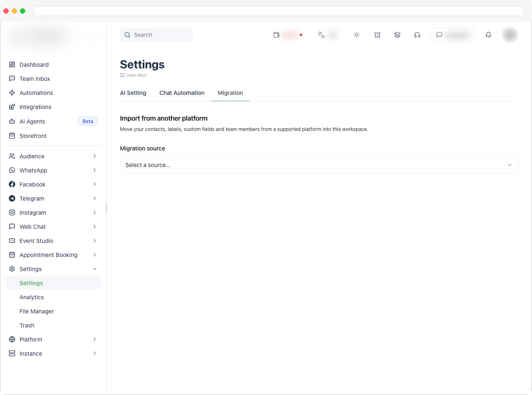Click the headphones support icon

417,35
